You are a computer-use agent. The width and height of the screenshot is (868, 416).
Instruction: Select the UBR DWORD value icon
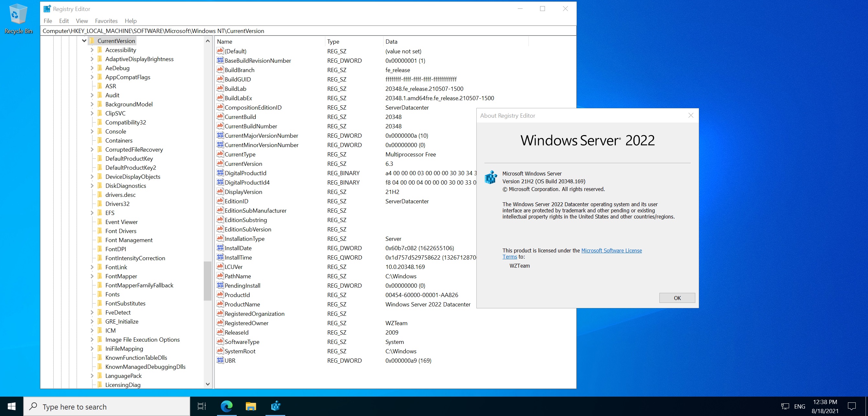tap(220, 360)
